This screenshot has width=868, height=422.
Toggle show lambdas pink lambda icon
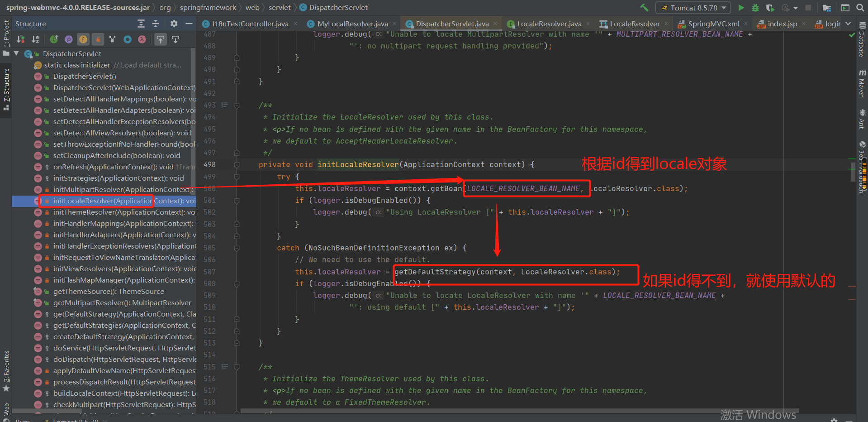pyautogui.click(x=142, y=39)
